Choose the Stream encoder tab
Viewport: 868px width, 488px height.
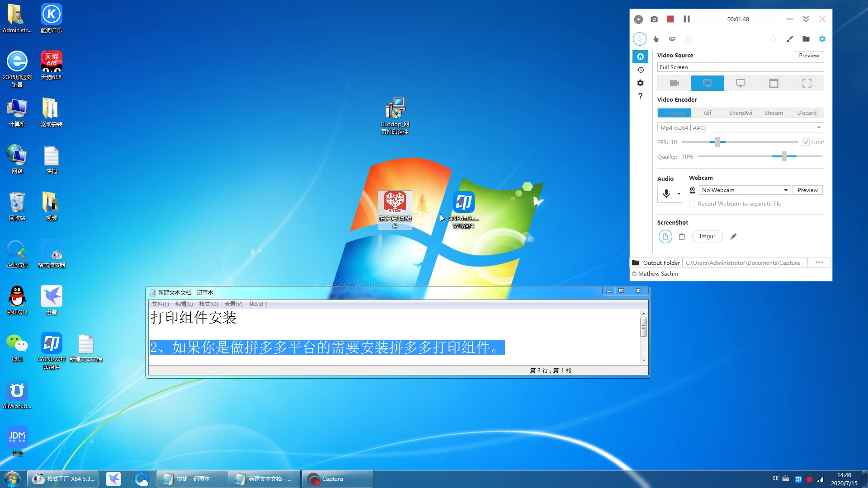pyautogui.click(x=774, y=113)
